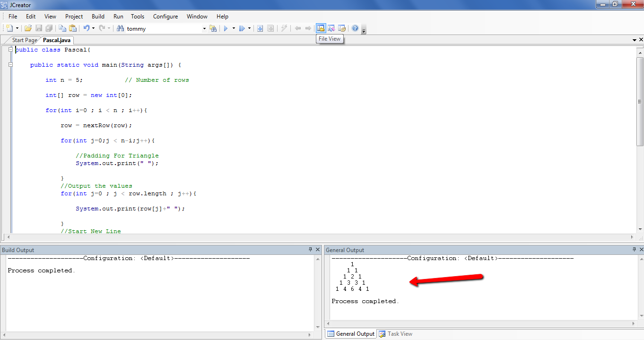This screenshot has height=340, width=644.
Task: Select the Pascal.java editor tab
Action: (57, 40)
